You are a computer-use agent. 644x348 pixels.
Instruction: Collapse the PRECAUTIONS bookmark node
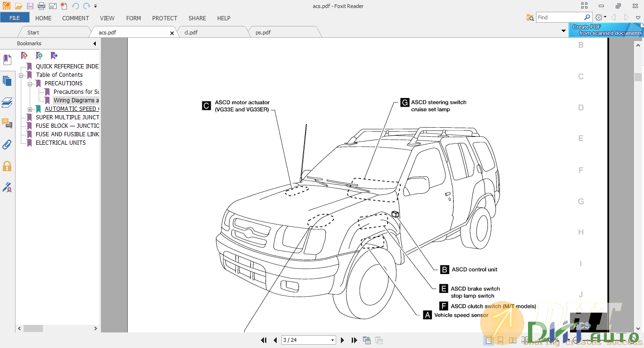[x=30, y=83]
